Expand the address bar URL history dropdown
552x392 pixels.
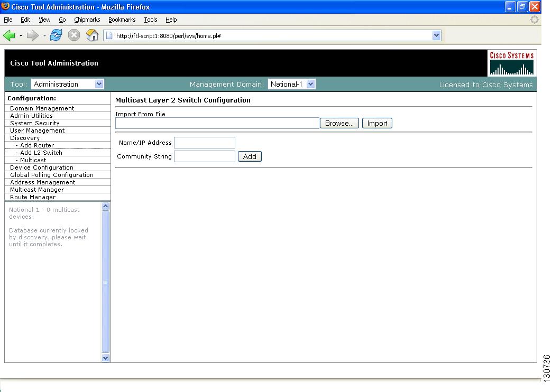[437, 35]
